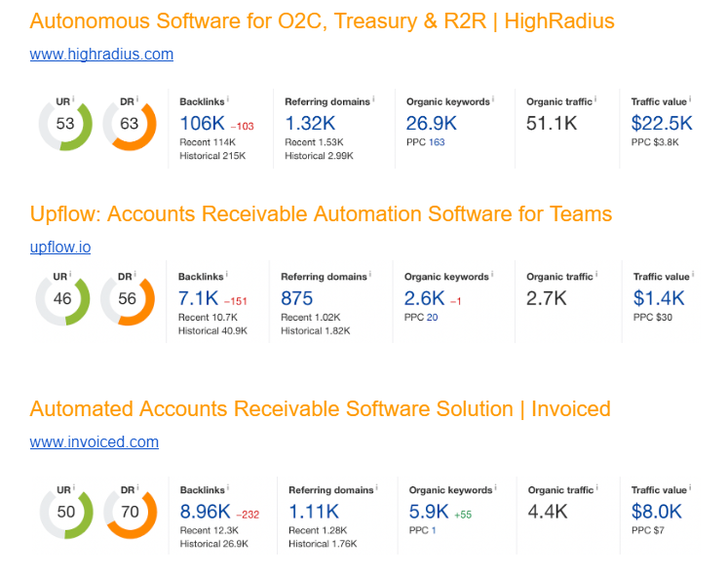Image resolution: width=728 pixels, height=575 pixels.
Task: Click Upflow organic traffic 2.7K
Action: [x=547, y=298]
